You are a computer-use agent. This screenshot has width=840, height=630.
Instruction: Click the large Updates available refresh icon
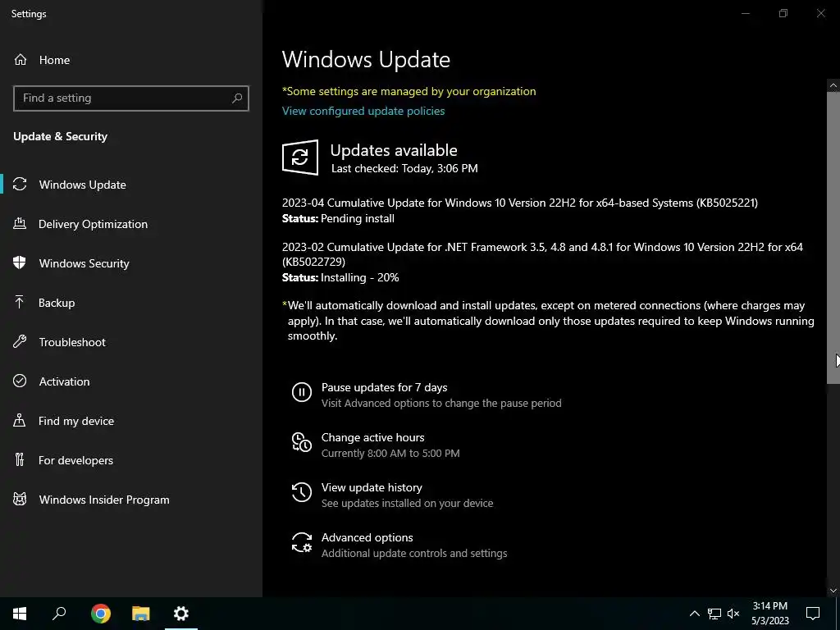coord(300,157)
